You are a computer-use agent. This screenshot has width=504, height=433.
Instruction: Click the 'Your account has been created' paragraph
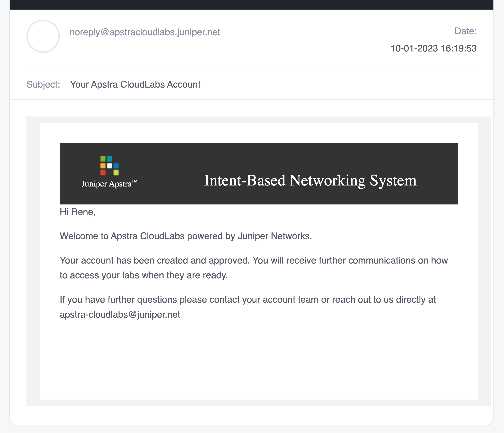[x=254, y=268]
